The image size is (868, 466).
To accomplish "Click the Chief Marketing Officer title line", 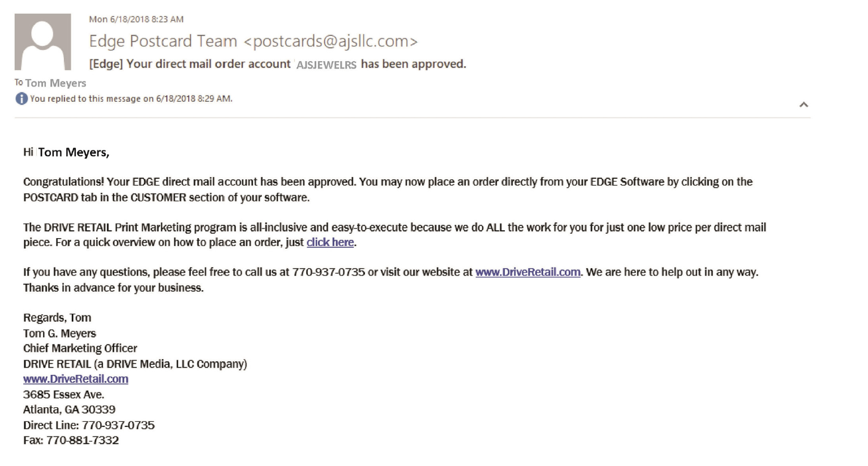I will pyautogui.click(x=80, y=348).
